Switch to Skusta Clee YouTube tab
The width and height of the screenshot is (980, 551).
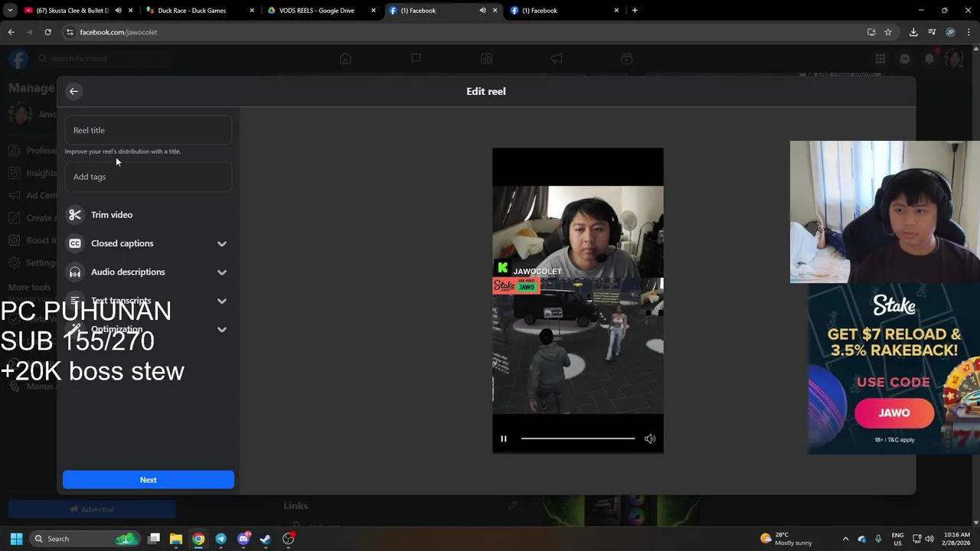(x=73, y=11)
